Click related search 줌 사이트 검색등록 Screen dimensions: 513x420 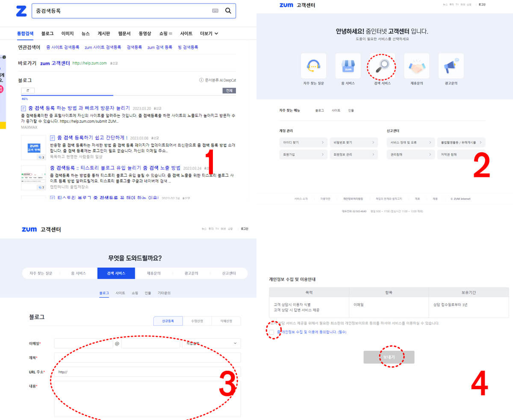coord(63,47)
